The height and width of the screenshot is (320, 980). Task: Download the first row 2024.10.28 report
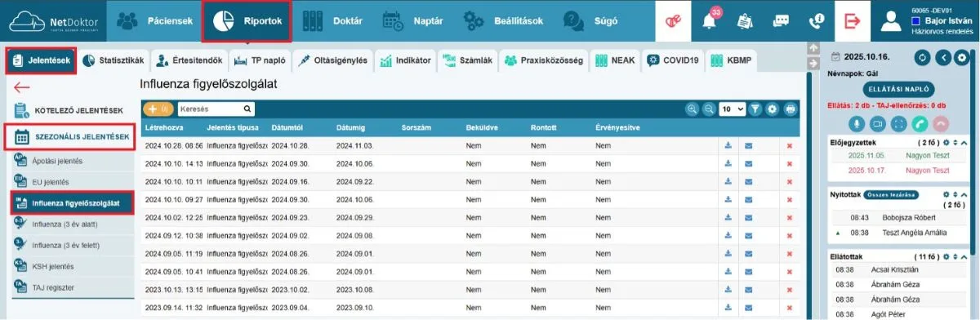pos(728,146)
